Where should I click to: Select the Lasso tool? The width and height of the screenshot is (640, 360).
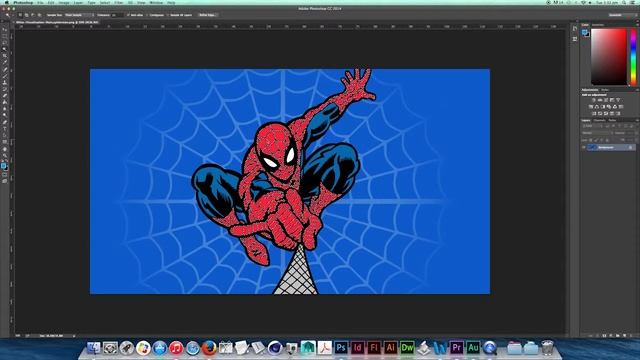point(4,42)
